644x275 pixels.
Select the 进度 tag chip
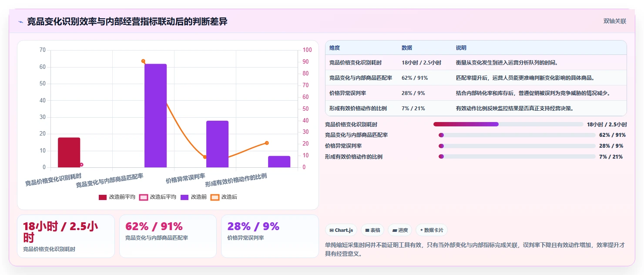[x=400, y=230]
